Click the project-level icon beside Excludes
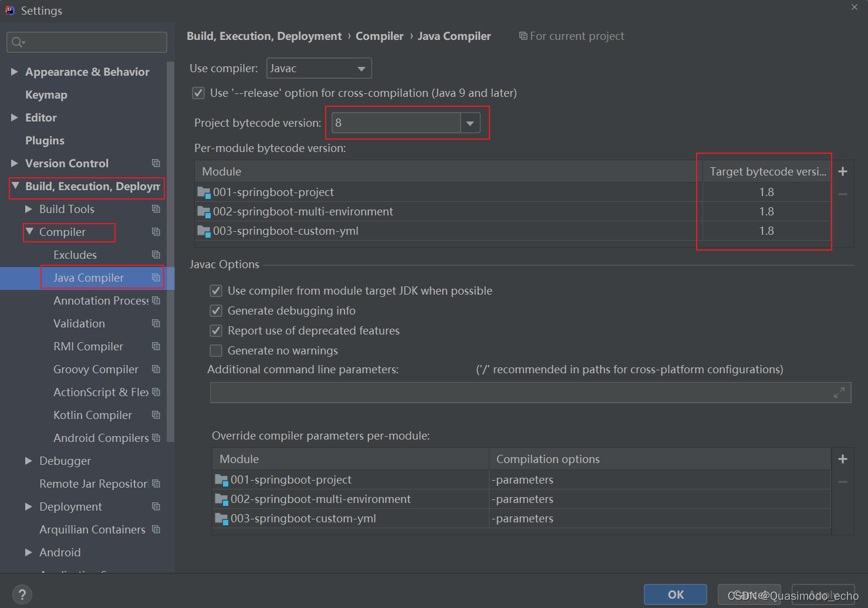The width and height of the screenshot is (868, 608). tap(156, 255)
